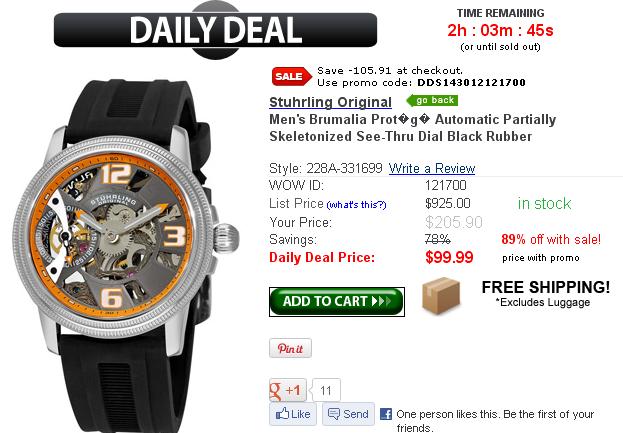Click the +1 count bubble showing 11
The image size is (623, 433).
click(326, 390)
